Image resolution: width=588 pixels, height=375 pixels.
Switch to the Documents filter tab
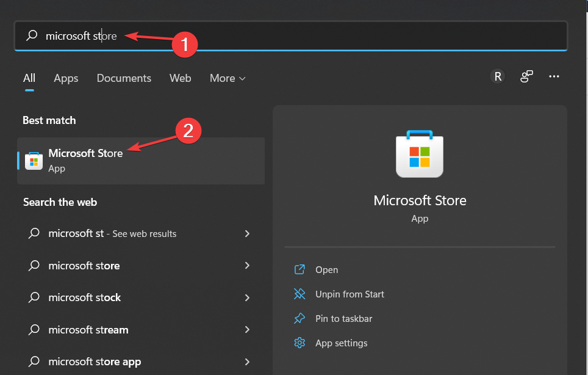click(x=124, y=78)
